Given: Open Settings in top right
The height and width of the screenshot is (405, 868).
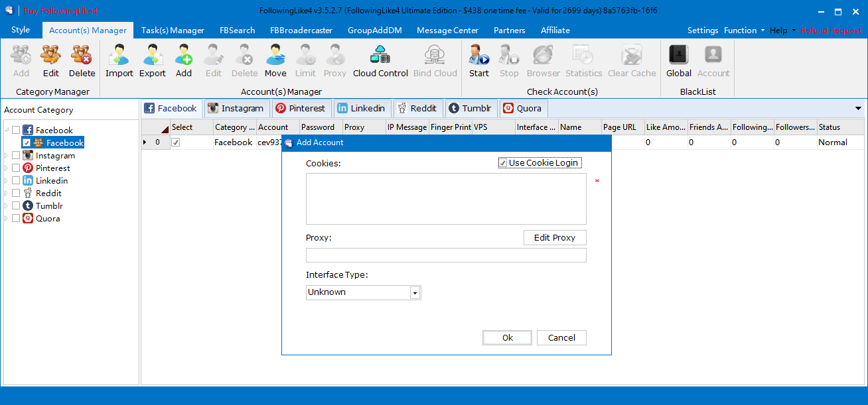Looking at the screenshot, I should point(703,30).
